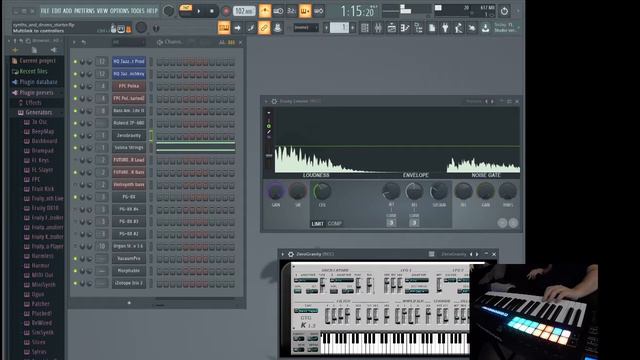The height and width of the screenshot is (360, 640).
Task: Open the OPTIONS menu
Action: pyautogui.click(x=119, y=11)
